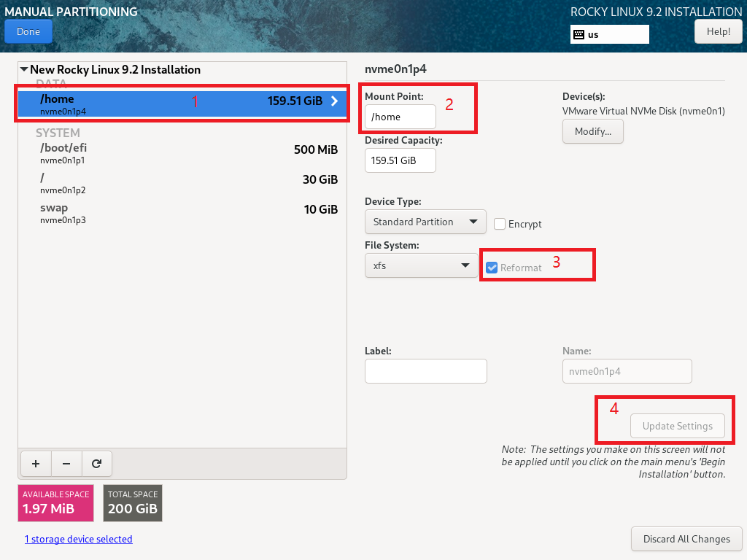Select the swap partition row
The height and width of the screenshot is (560, 747).
point(182,214)
